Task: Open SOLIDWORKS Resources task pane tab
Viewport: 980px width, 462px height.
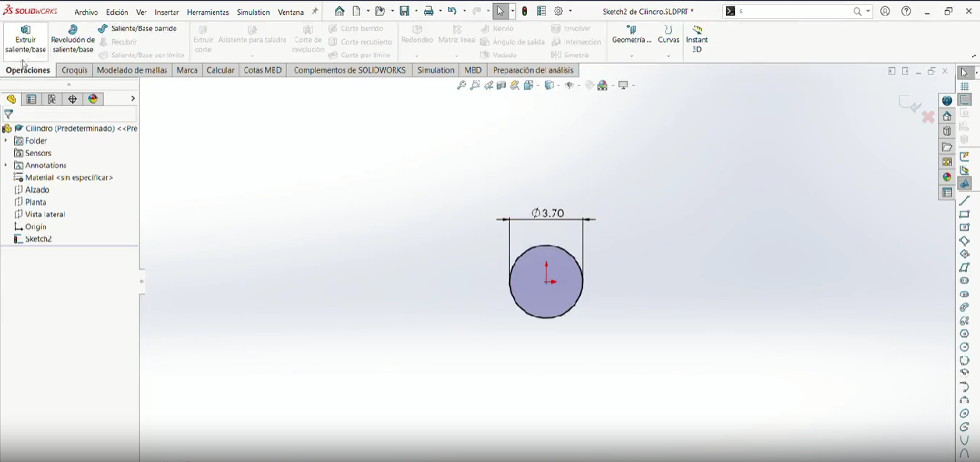Action: [x=947, y=115]
